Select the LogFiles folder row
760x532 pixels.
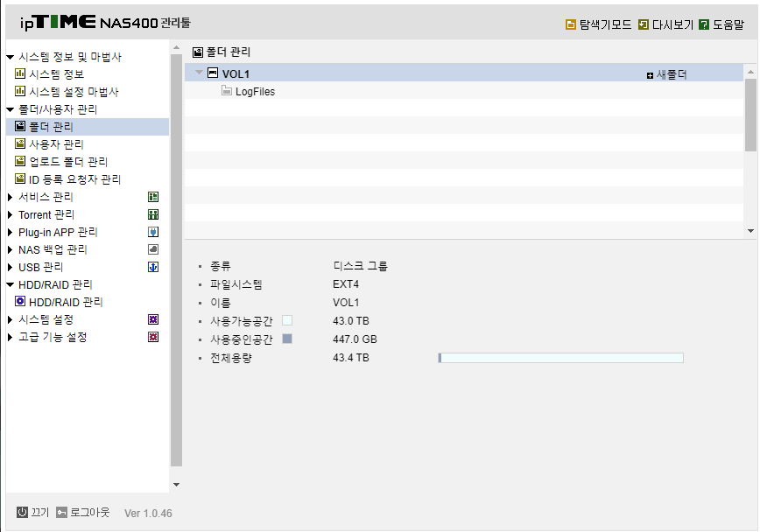(464, 91)
